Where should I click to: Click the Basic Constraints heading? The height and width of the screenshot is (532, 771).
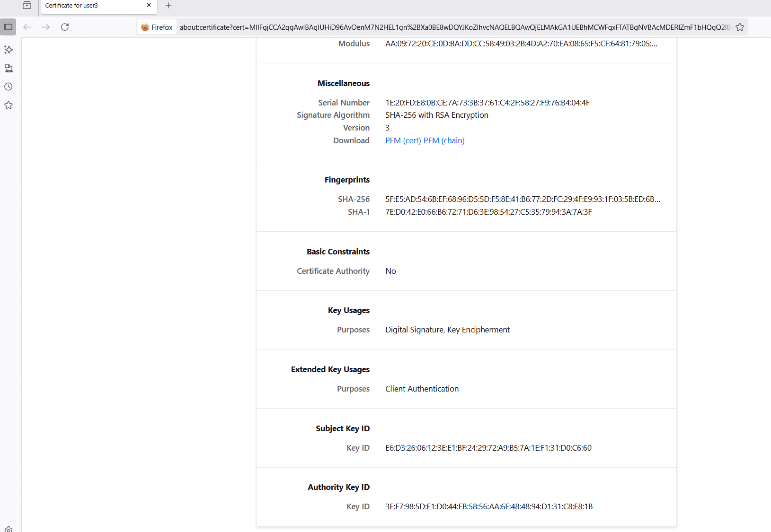point(338,252)
